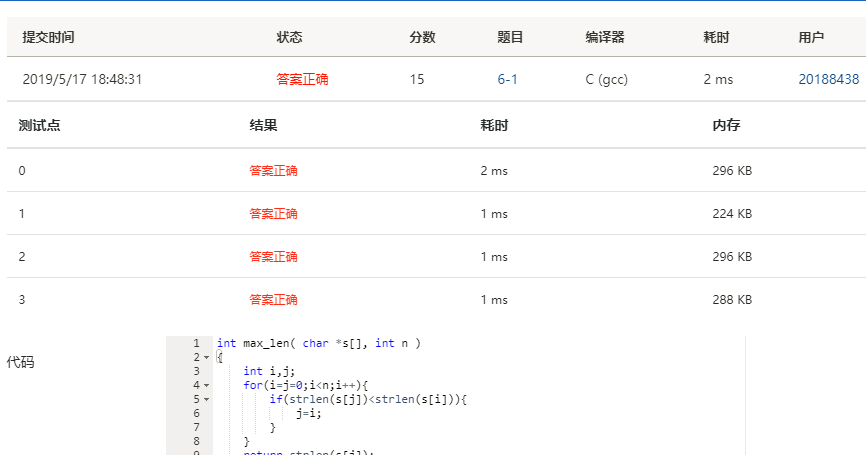The height and width of the screenshot is (455, 866).
Task: Collapse the for loop fold on line 4
Action: pos(207,385)
